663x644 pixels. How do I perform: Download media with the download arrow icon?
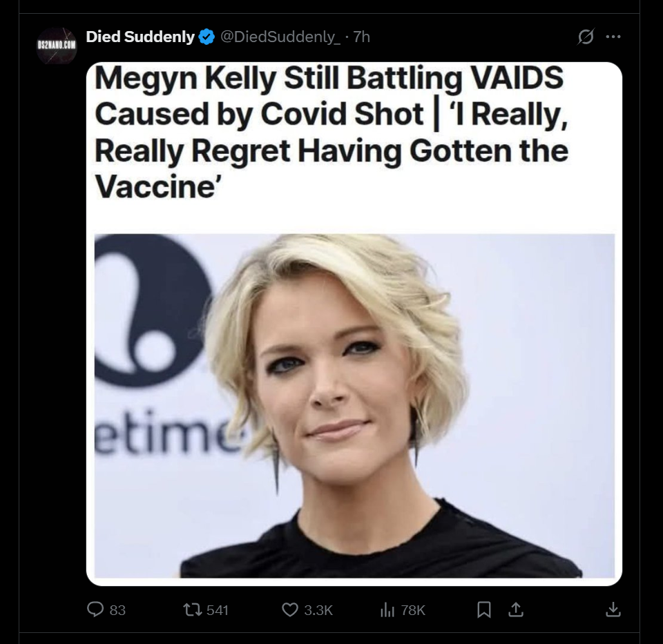[613, 609]
